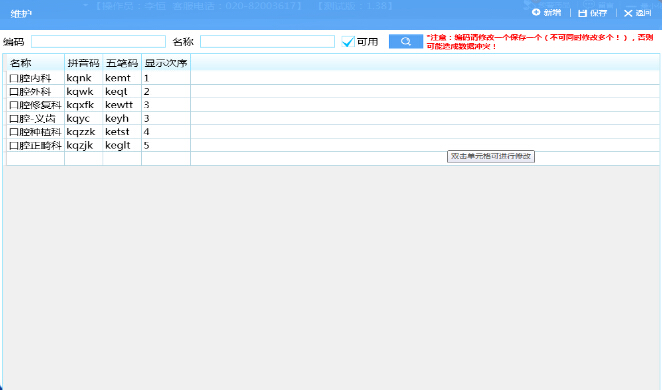The image size is (662, 390).
Task: Click display order 5 in 口腔正畸科 row
Action: tap(166, 146)
